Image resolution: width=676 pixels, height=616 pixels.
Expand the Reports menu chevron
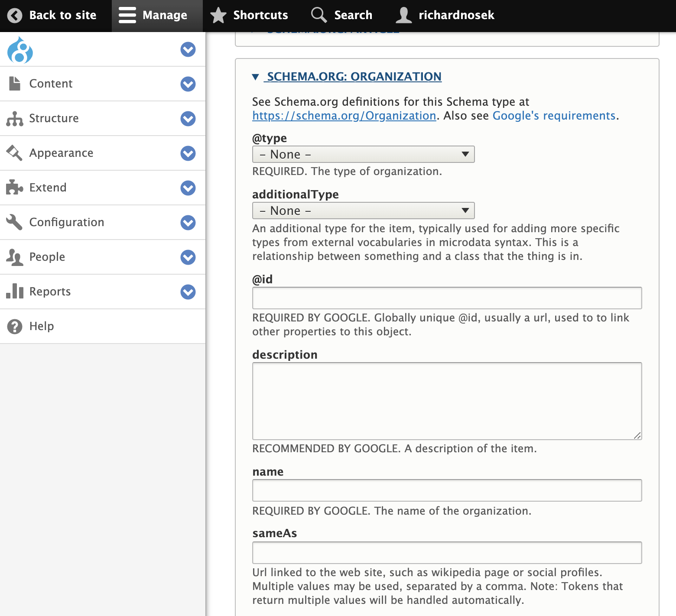[x=188, y=292]
